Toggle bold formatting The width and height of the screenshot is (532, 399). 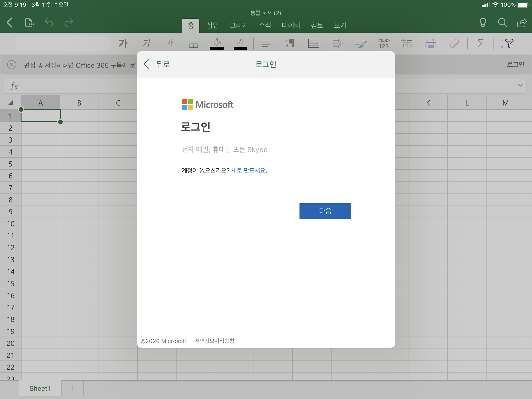123,44
